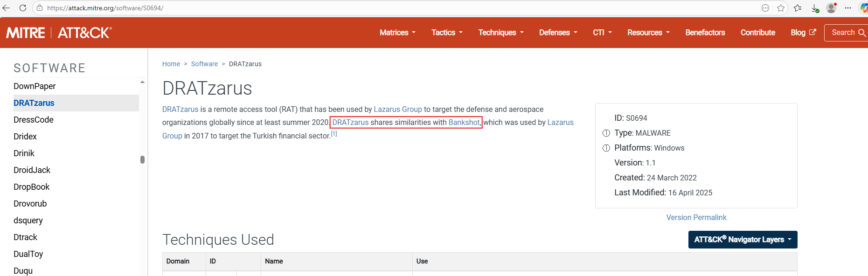Click MITRE ATT&CK logo
868x276 pixels.
coord(59,33)
